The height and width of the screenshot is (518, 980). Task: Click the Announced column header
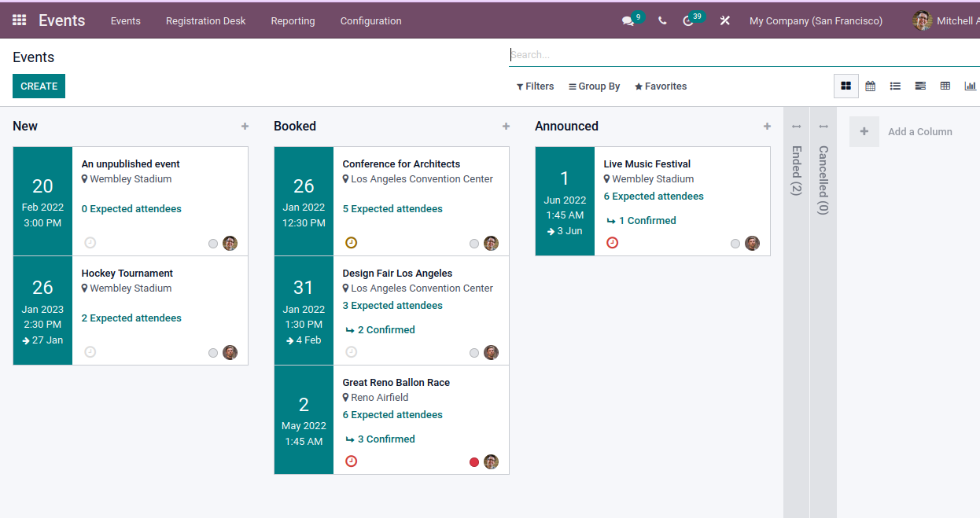pyautogui.click(x=566, y=126)
